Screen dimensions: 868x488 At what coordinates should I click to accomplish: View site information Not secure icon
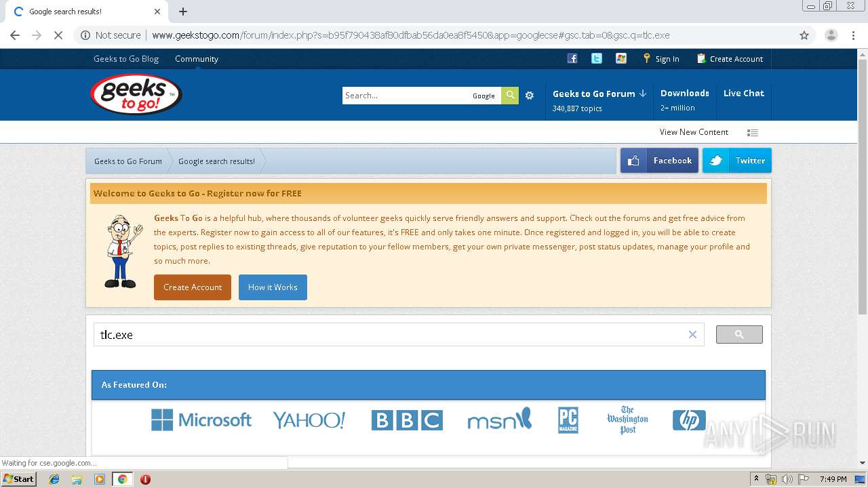pyautogui.click(x=85, y=35)
